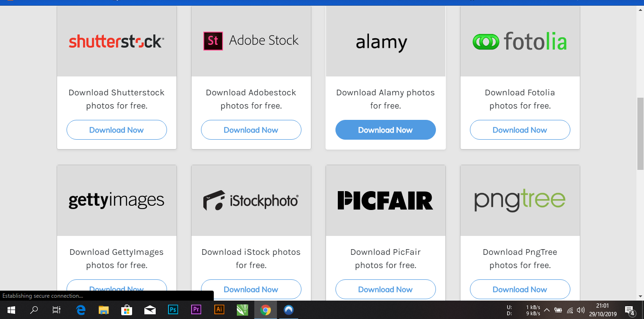Open taskbar search magnifier
The image size is (644, 319).
coord(34,310)
